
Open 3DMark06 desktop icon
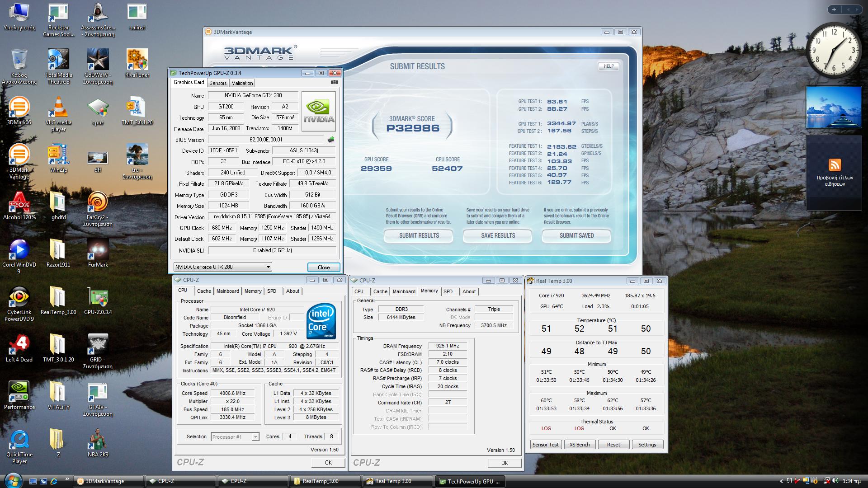19,111
